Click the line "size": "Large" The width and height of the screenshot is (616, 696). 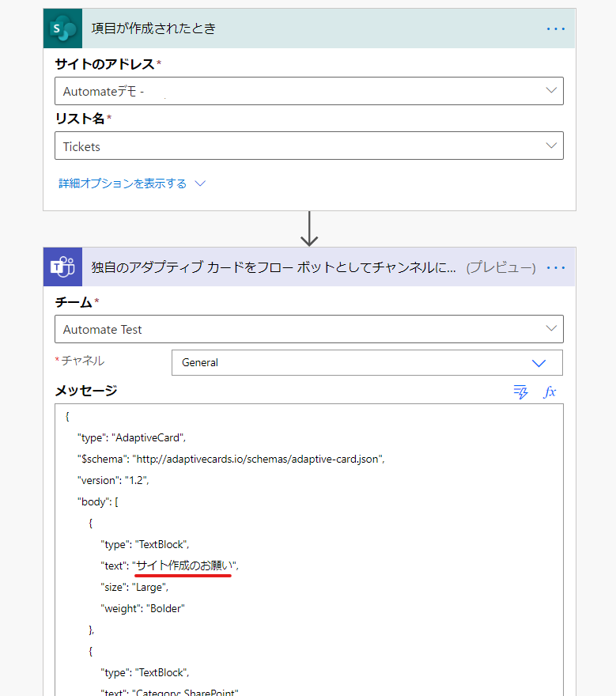point(134,587)
